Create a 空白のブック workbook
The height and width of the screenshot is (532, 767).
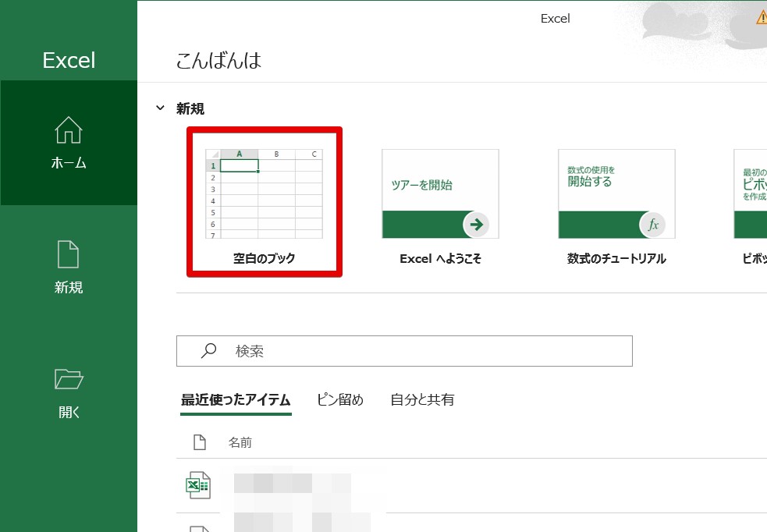click(x=265, y=202)
